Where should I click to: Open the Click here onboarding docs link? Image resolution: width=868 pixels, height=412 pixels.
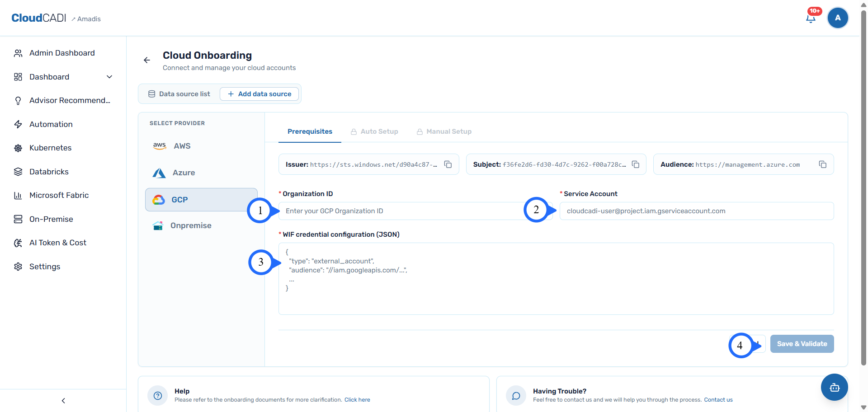pos(357,400)
